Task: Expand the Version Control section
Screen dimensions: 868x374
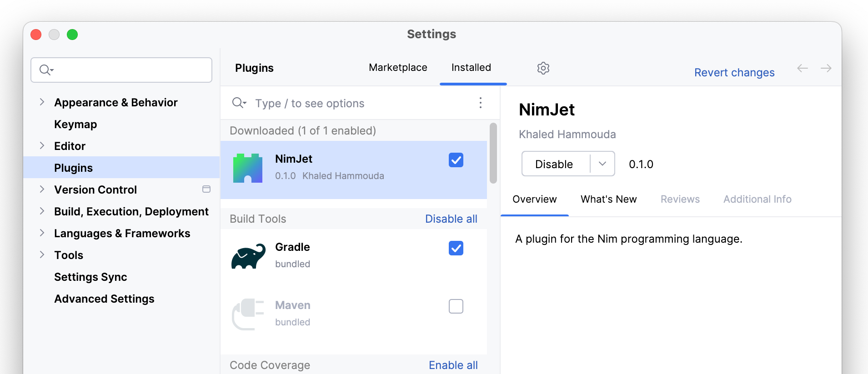Action: coord(42,189)
